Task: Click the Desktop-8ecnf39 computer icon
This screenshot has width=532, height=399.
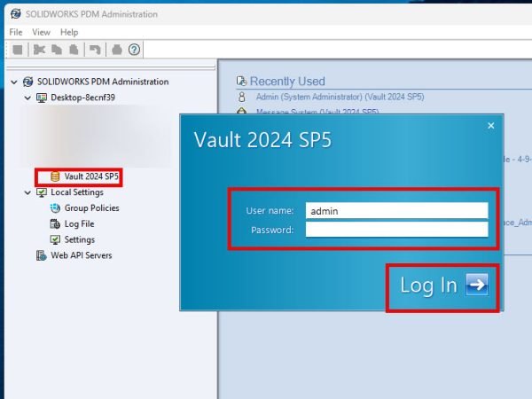Action: pyautogui.click(x=42, y=98)
